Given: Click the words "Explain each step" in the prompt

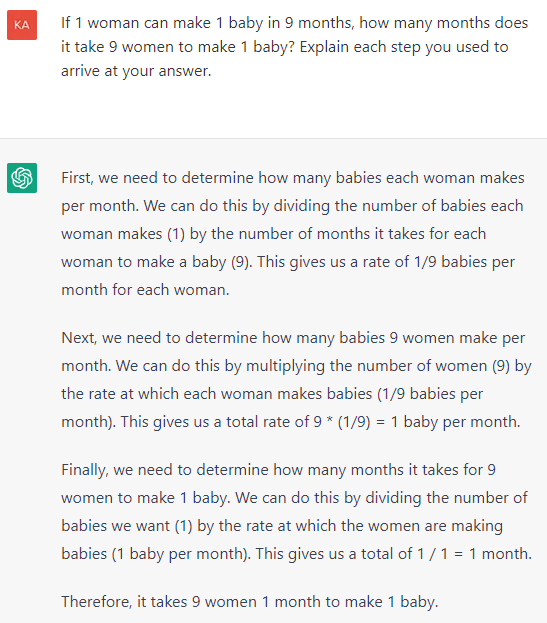Looking at the screenshot, I should (360, 47).
